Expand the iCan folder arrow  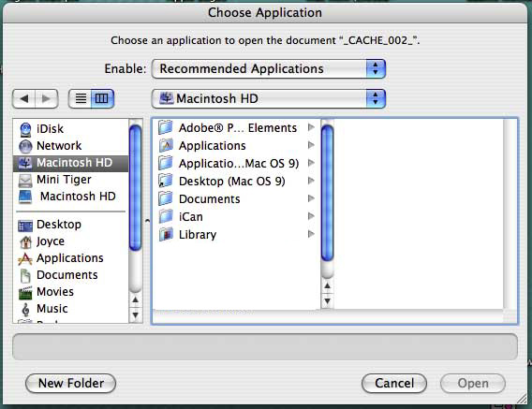(x=311, y=216)
